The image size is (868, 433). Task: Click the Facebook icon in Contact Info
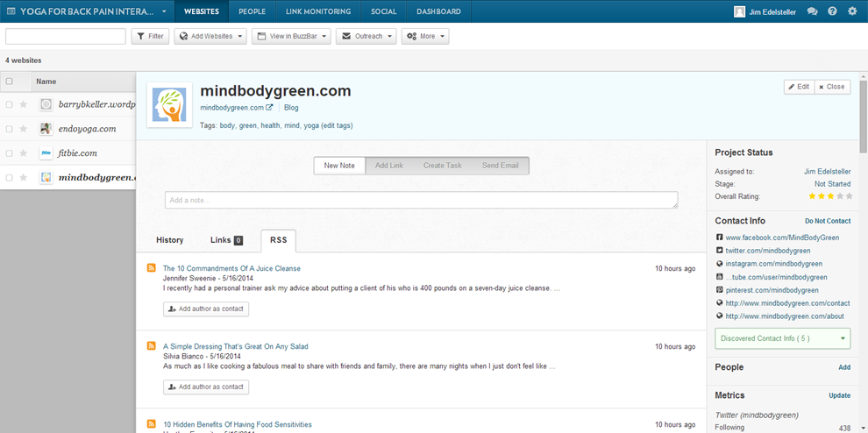(719, 237)
